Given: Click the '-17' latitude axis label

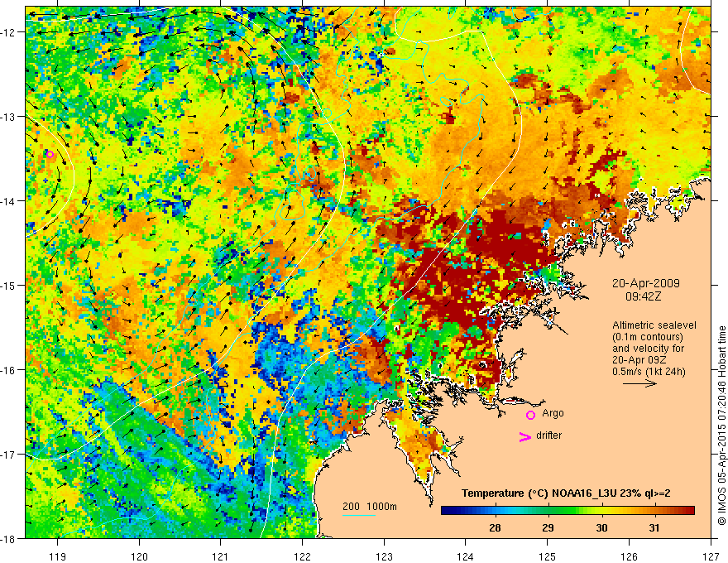Looking at the screenshot, I should tap(8, 455).
